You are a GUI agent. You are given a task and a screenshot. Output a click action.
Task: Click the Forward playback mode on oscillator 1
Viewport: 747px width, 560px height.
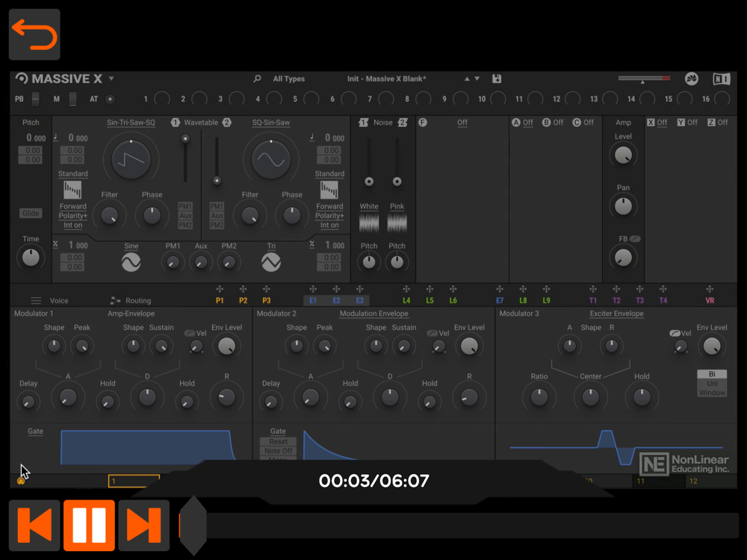coord(73,206)
